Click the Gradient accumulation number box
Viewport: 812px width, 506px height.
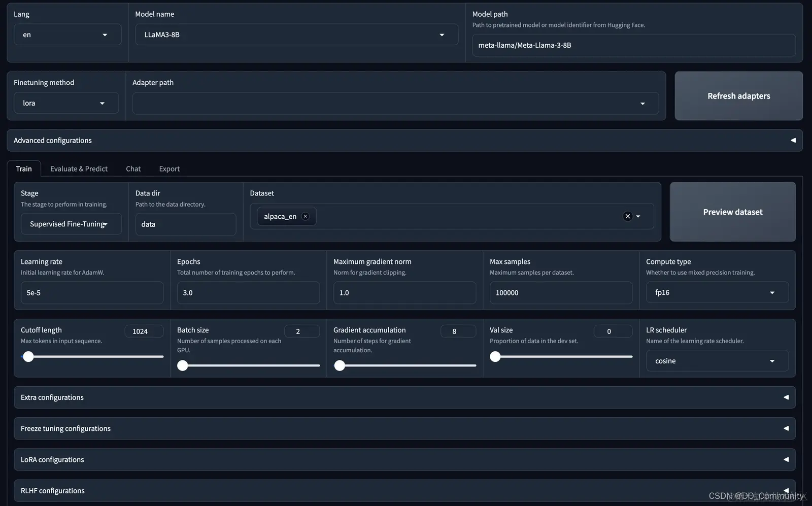pyautogui.click(x=458, y=331)
